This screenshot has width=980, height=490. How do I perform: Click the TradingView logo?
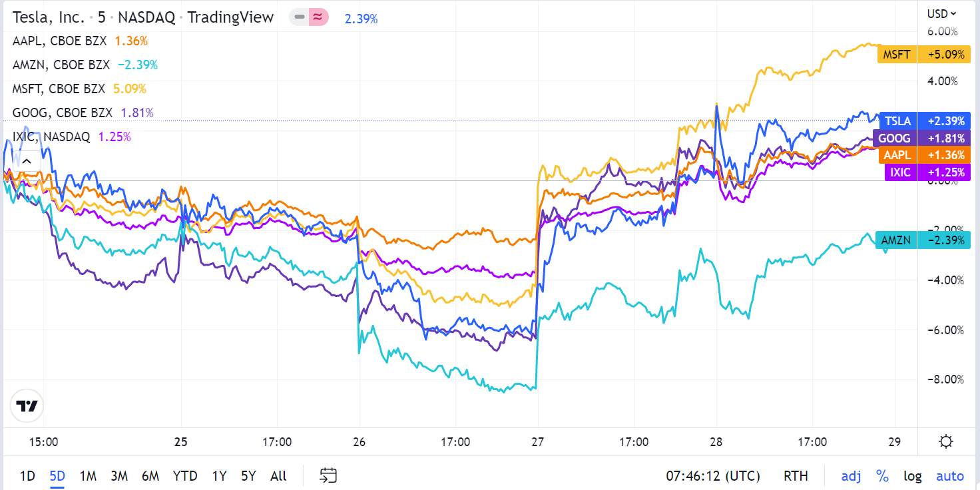pos(27,406)
